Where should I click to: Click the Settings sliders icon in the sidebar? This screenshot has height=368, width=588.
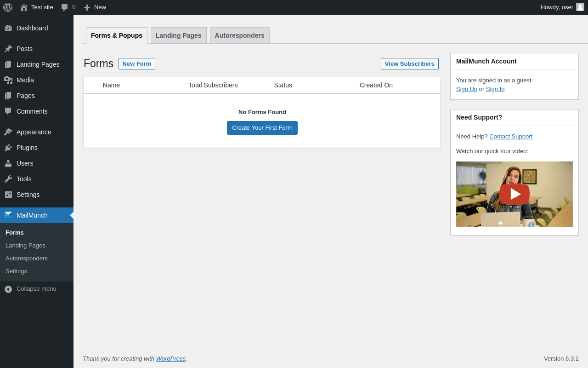(8, 195)
